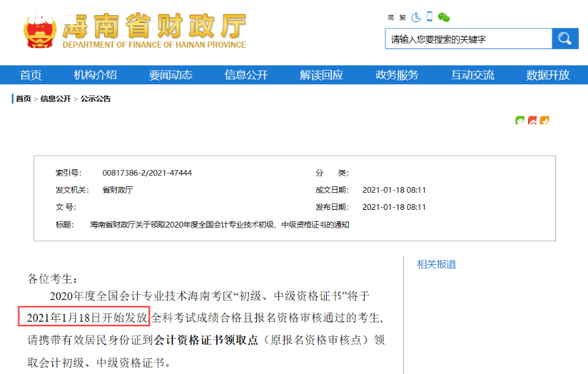Click the 发文机关 label
Image resolution: width=588 pixels, height=374 pixels.
72,190
